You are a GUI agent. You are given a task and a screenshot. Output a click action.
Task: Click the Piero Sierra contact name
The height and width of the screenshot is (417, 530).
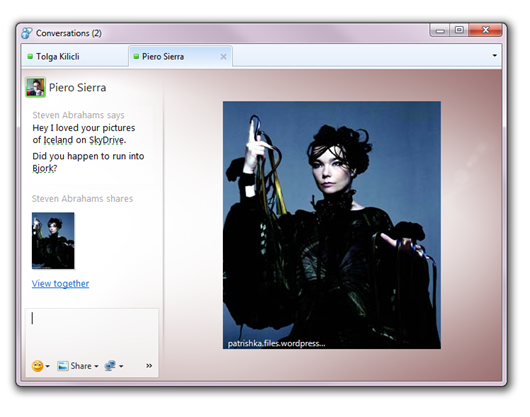click(x=77, y=88)
